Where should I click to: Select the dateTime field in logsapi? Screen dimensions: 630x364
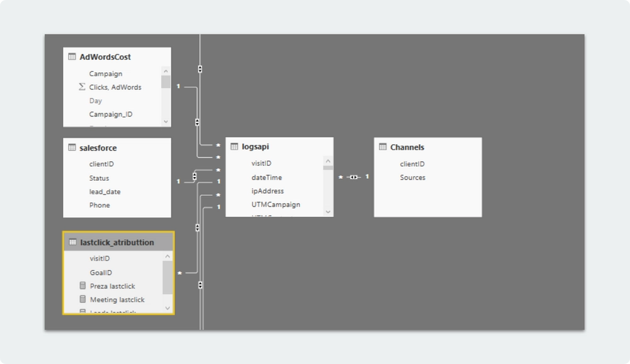point(266,177)
